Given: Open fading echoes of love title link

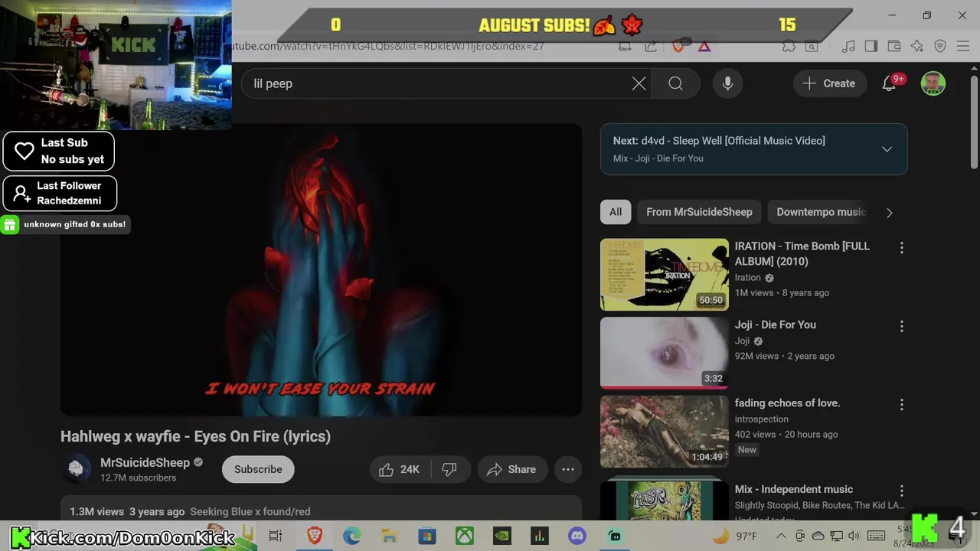Looking at the screenshot, I should [787, 403].
